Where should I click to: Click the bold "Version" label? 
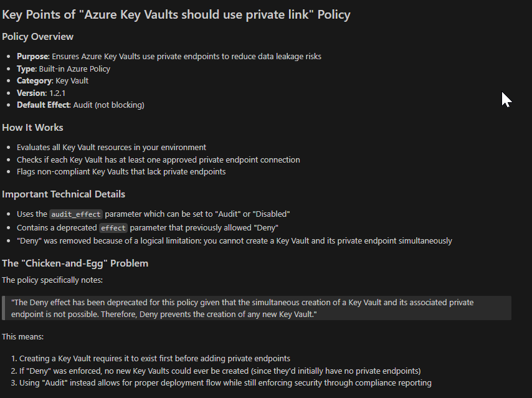(x=31, y=93)
